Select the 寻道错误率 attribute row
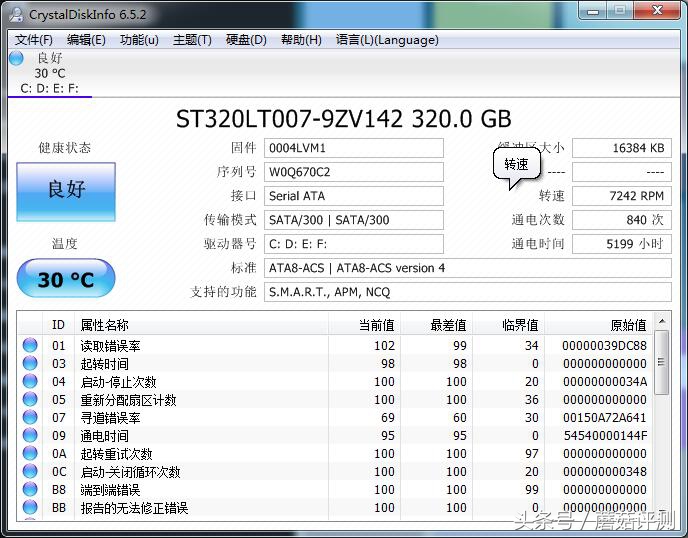Viewport: 688px width, 538px height. coord(336,417)
